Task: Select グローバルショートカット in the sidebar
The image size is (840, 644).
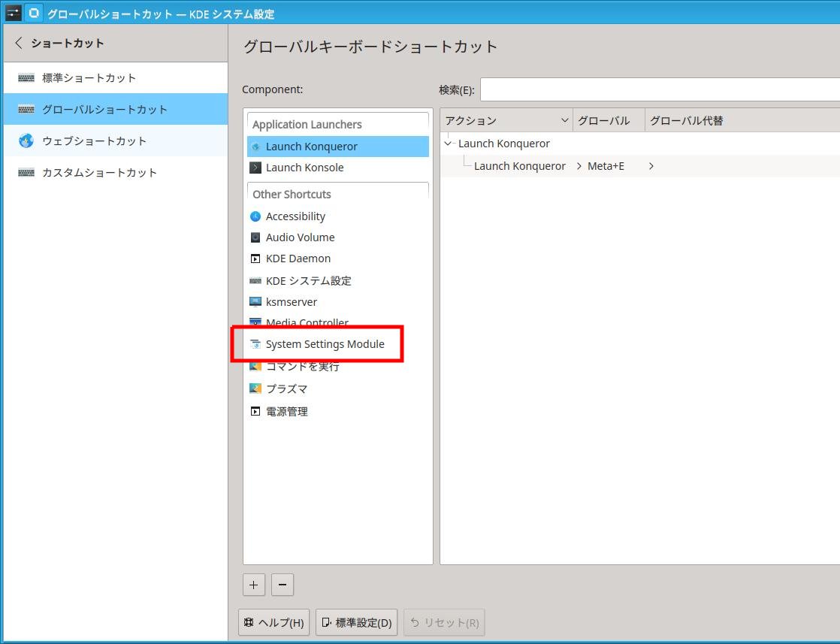Action: pyautogui.click(x=115, y=109)
